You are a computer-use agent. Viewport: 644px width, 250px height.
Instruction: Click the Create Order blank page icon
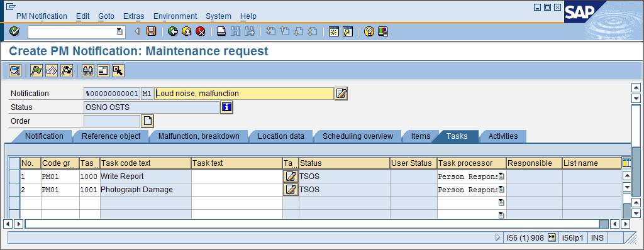pyautogui.click(x=147, y=121)
